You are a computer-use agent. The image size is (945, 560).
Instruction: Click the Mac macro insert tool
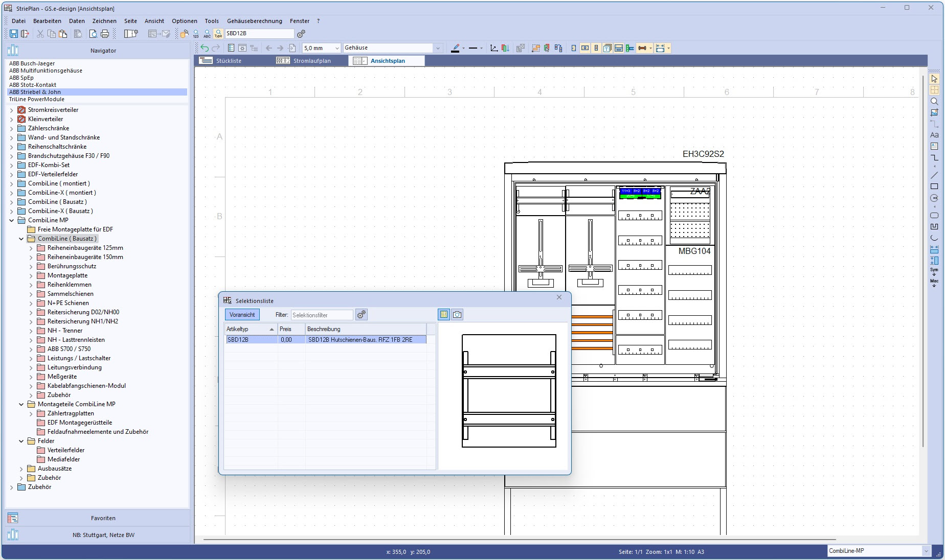[x=934, y=283]
